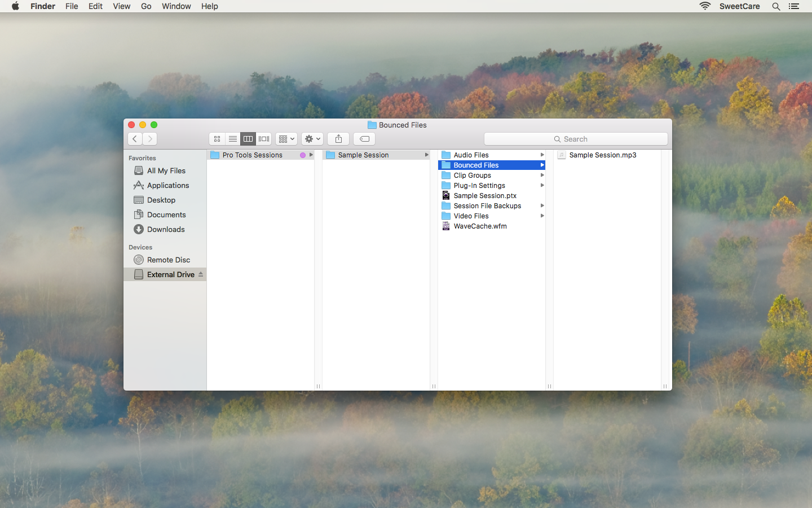Open the Action gear dropdown menu

point(312,139)
